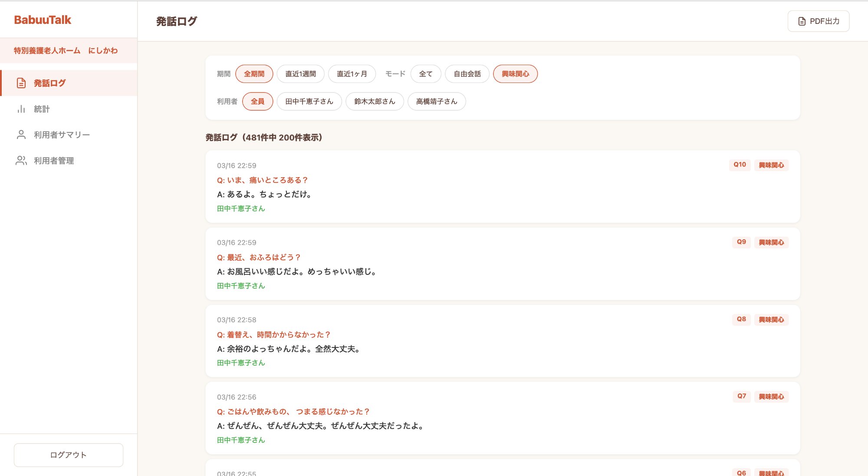The height and width of the screenshot is (476, 868).
Task: Select the document icon next to 発話ログ
Action: coord(21,83)
